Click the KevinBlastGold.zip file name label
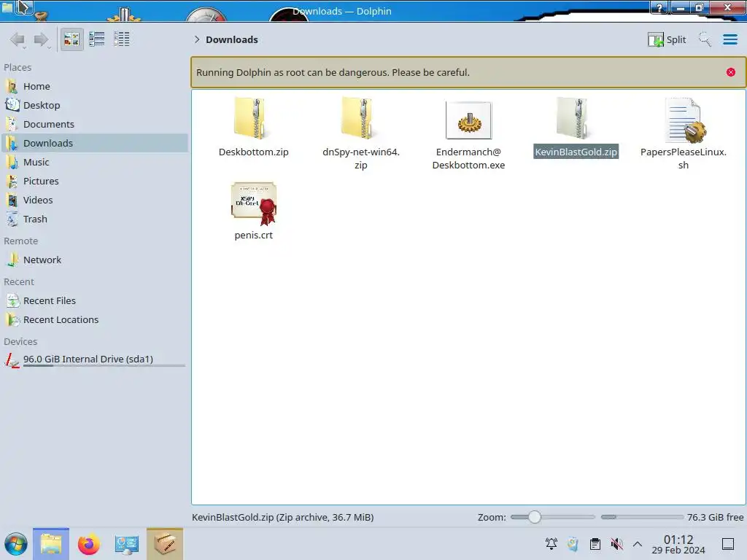 point(576,152)
